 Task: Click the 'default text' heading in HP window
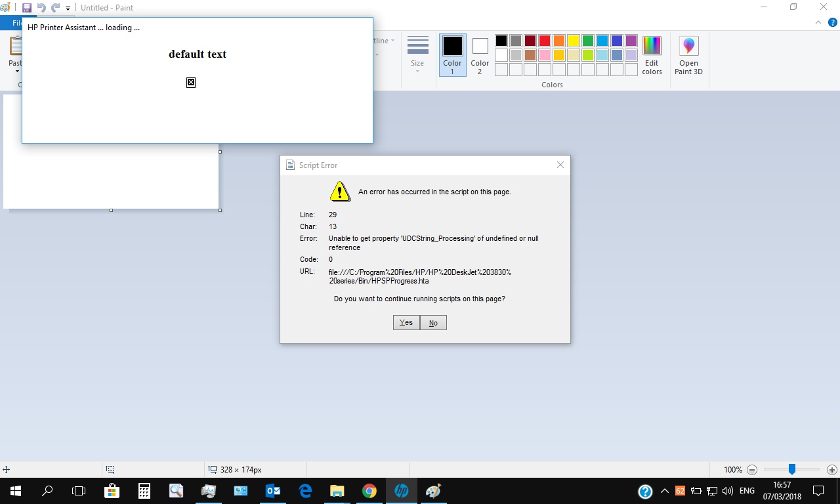pyautogui.click(x=198, y=54)
